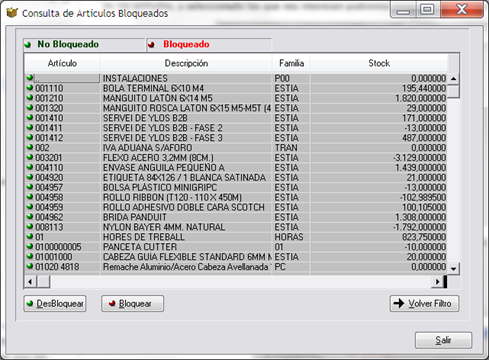
Task: Click green status dot of row 004920
Action: 30,177
